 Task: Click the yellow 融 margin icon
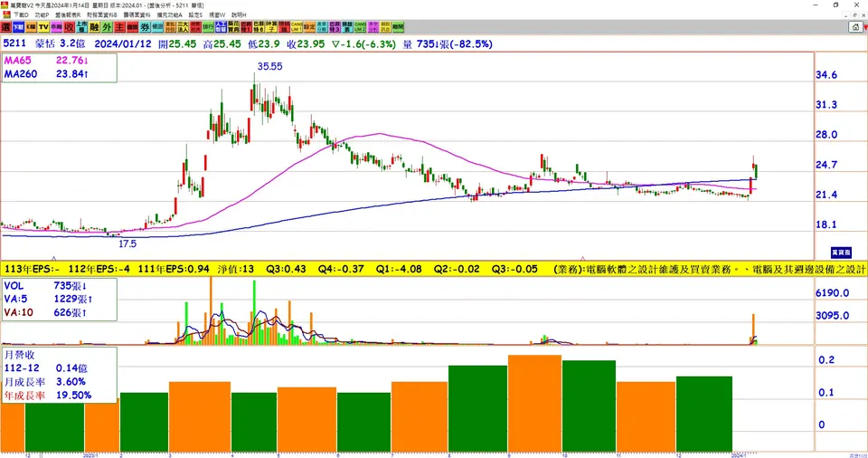pyautogui.click(x=95, y=26)
